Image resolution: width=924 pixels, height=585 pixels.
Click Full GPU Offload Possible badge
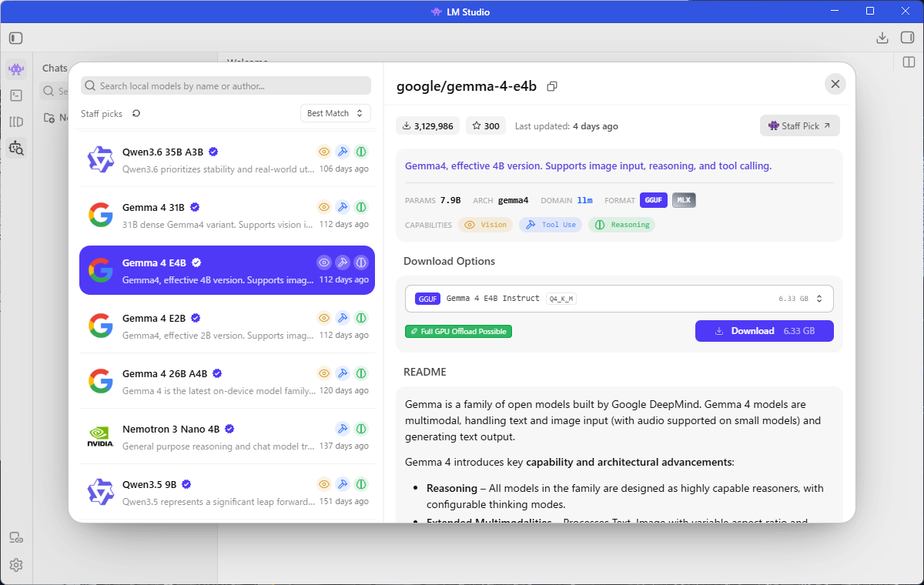pyautogui.click(x=458, y=331)
